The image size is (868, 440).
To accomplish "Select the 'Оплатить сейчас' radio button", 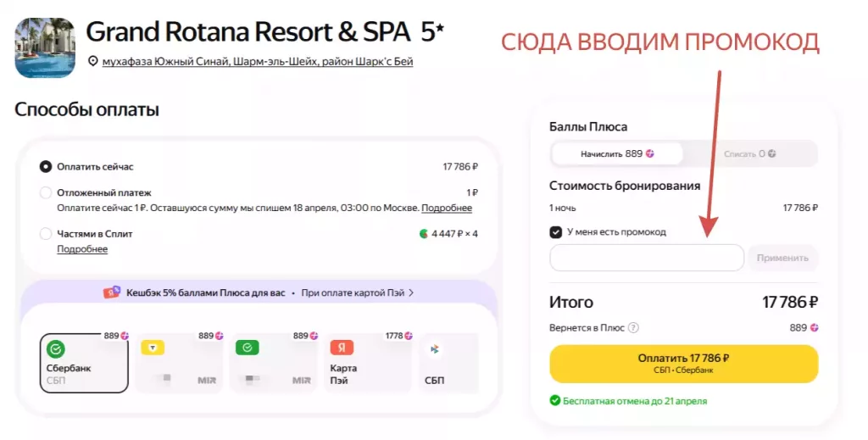I will pyautogui.click(x=46, y=167).
